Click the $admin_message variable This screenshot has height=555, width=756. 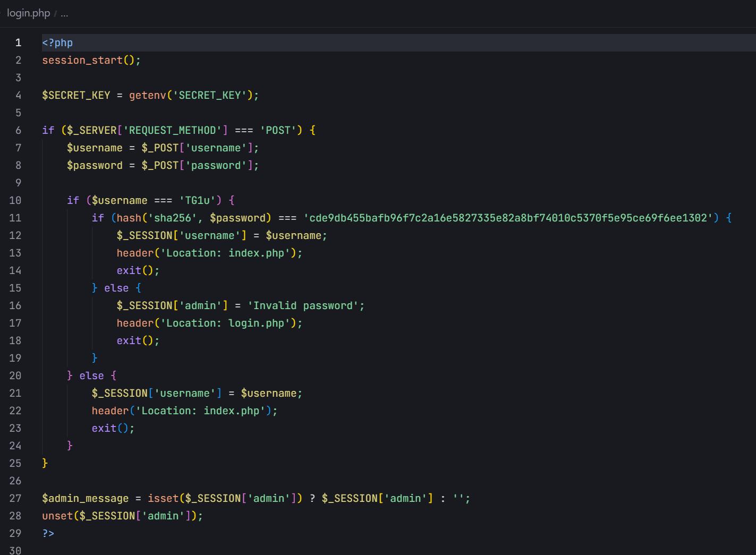click(86, 498)
